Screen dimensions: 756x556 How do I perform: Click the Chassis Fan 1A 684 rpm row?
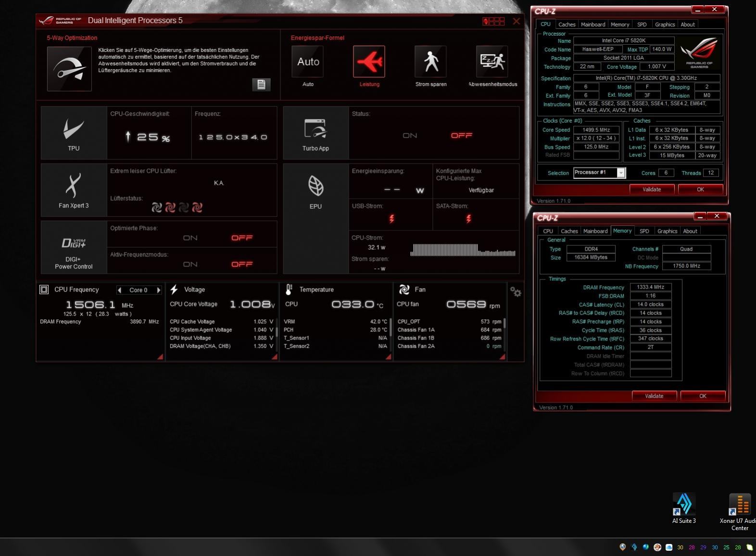click(450, 330)
